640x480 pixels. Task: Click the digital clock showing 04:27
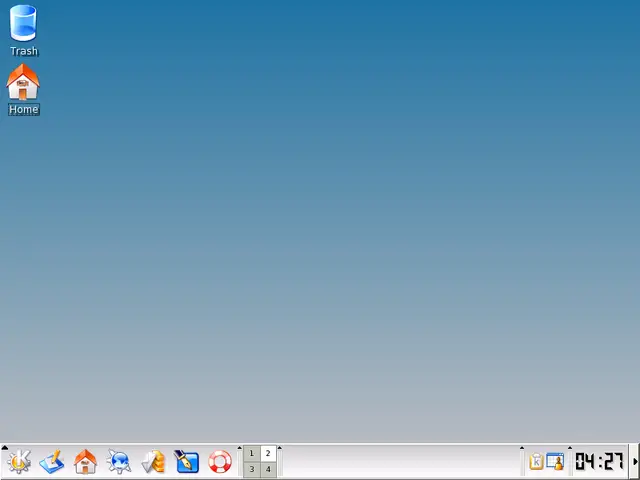point(599,462)
